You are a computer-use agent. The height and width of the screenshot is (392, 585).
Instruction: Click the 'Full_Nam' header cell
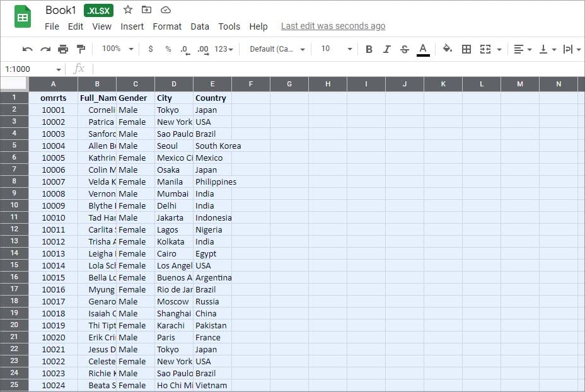97,98
